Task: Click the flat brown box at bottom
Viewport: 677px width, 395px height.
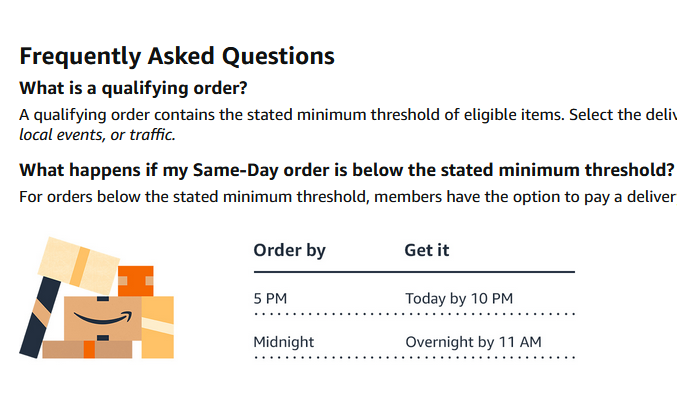Action: [x=87, y=349]
